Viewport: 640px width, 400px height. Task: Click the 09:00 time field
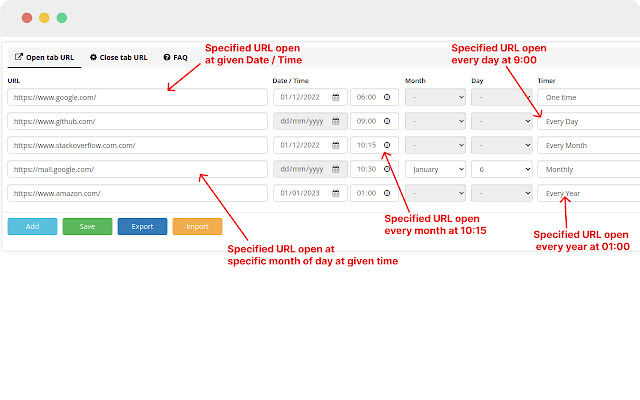point(374,121)
